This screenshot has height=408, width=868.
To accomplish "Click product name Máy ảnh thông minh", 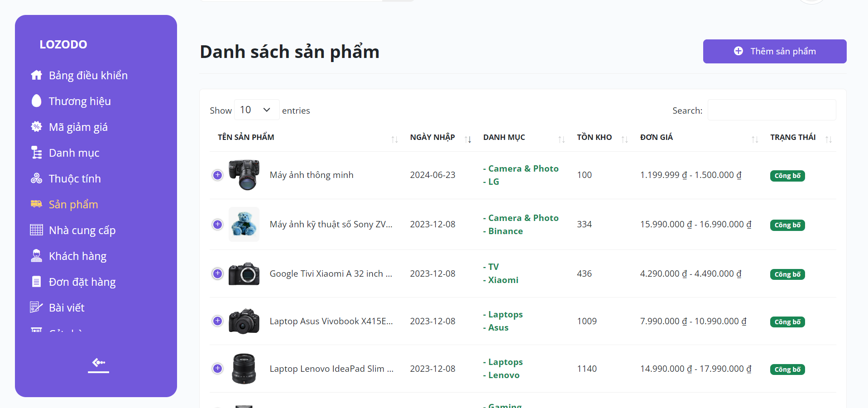I will (312, 175).
